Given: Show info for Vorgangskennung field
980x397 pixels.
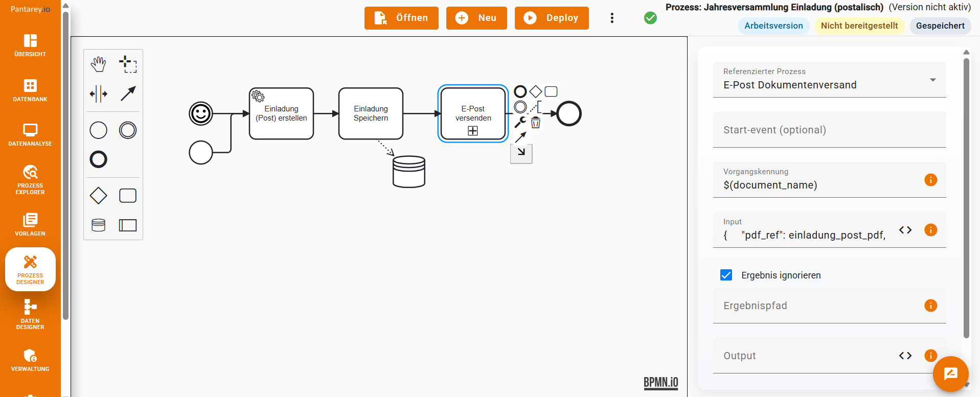Looking at the screenshot, I should coord(930,180).
